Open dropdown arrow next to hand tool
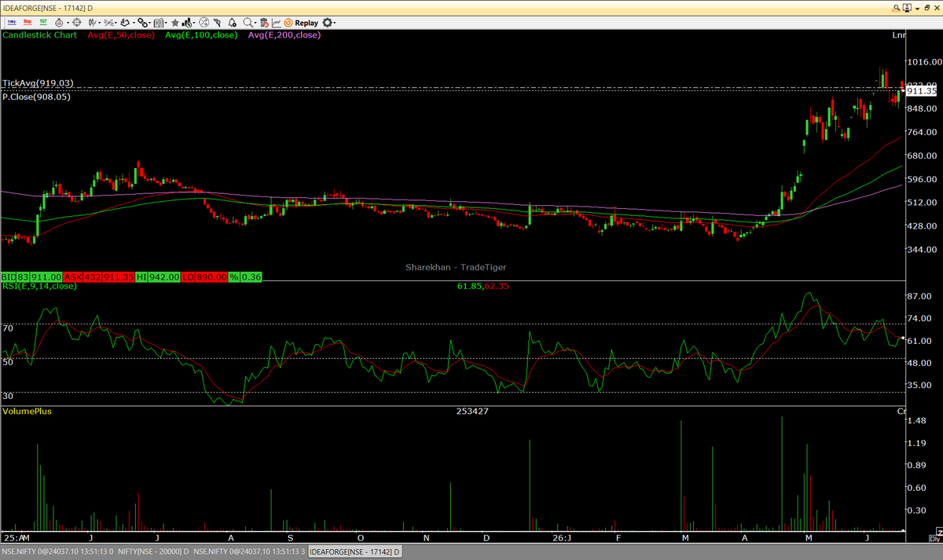943x560 pixels. point(134,23)
